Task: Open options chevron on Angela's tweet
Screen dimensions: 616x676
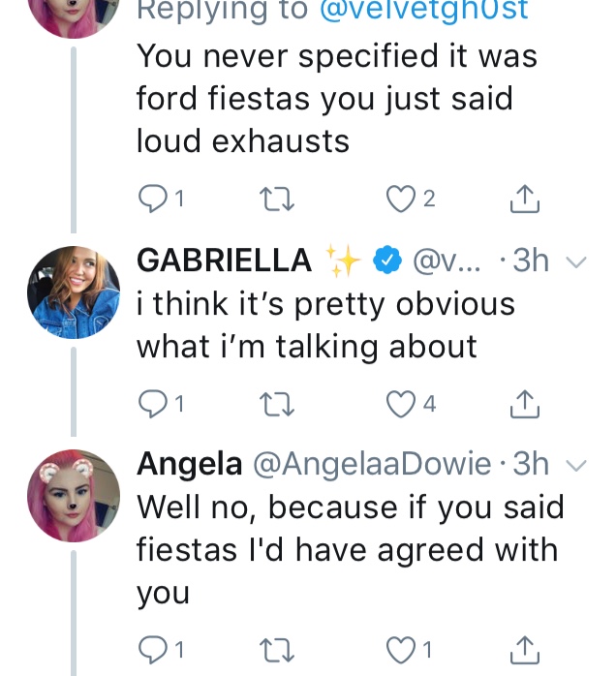Action: [x=576, y=465]
